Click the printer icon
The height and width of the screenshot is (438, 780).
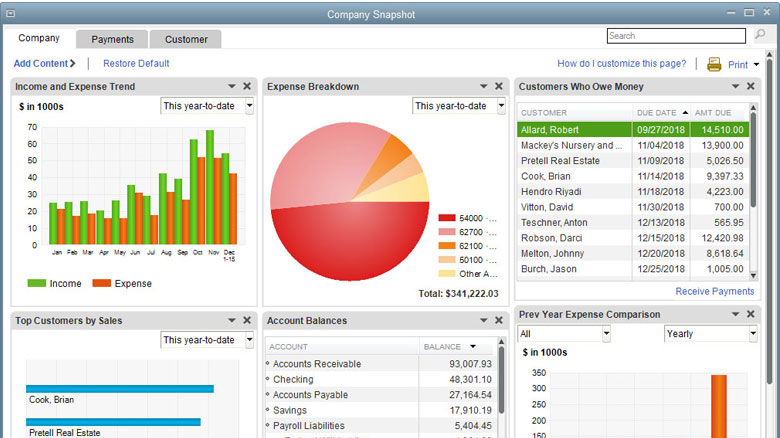pos(714,64)
